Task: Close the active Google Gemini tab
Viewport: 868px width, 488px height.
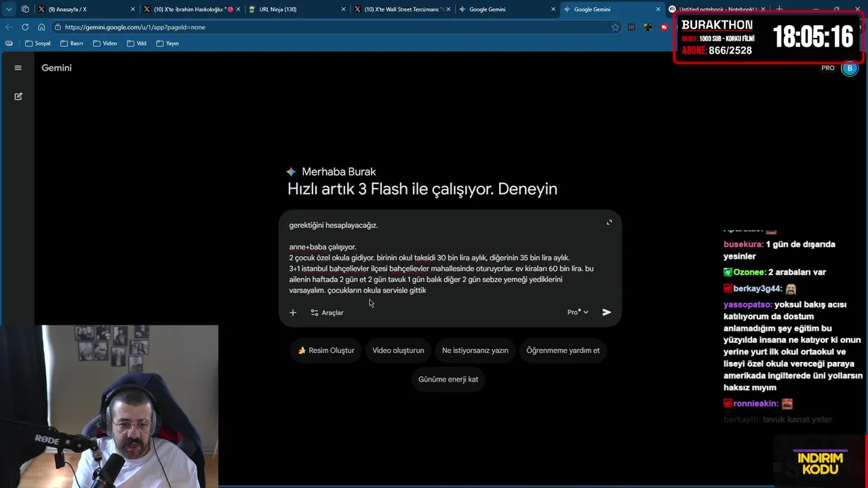Action: pos(658,9)
